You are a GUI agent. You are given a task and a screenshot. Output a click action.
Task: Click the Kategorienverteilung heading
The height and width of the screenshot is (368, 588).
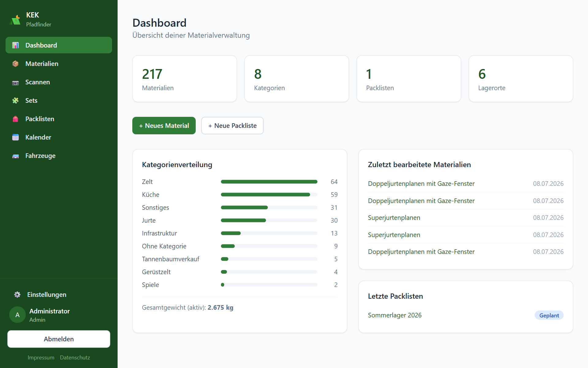coord(177,165)
